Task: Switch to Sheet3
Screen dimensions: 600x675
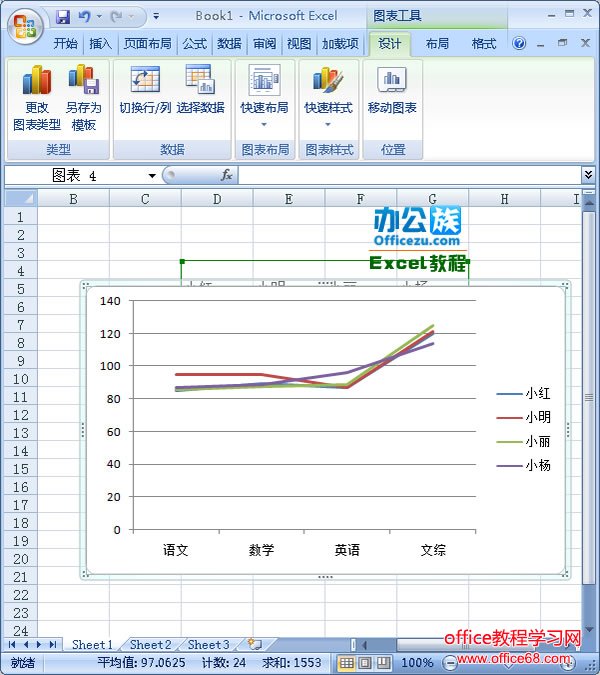Action: [209, 644]
